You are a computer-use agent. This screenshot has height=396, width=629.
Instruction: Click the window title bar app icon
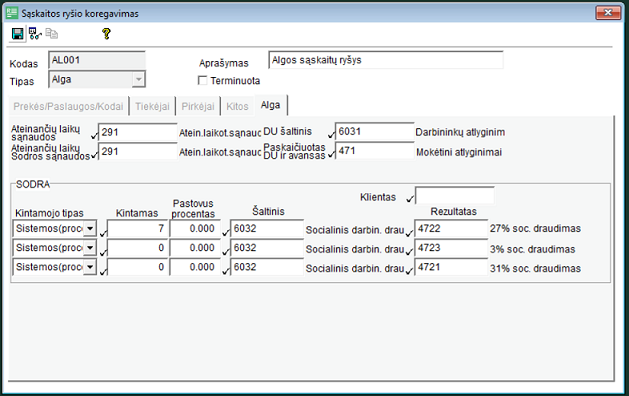pyautogui.click(x=12, y=13)
